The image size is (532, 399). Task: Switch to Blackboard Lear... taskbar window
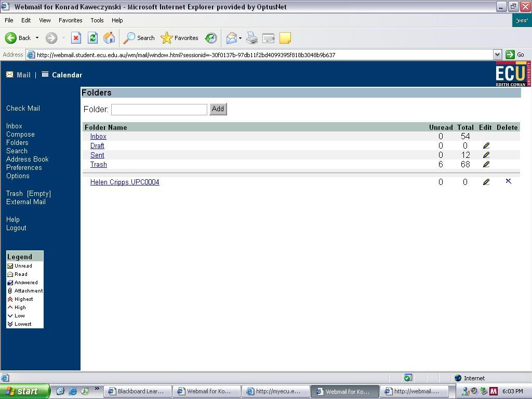coord(137,391)
